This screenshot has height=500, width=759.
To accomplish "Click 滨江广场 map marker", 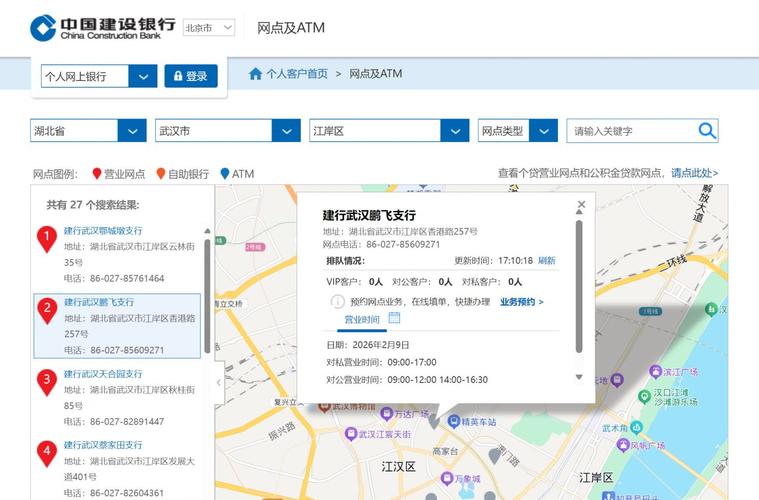I will pyautogui.click(x=655, y=372).
